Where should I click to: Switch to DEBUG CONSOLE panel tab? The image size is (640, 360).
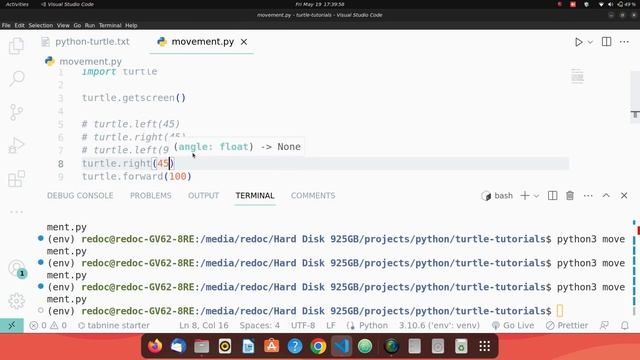80,196
